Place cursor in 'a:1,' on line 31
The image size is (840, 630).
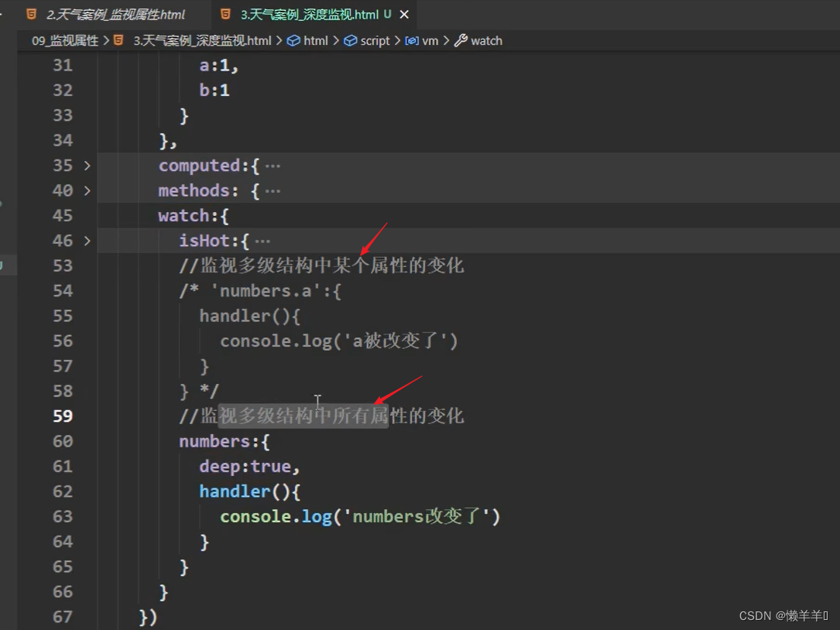(218, 65)
